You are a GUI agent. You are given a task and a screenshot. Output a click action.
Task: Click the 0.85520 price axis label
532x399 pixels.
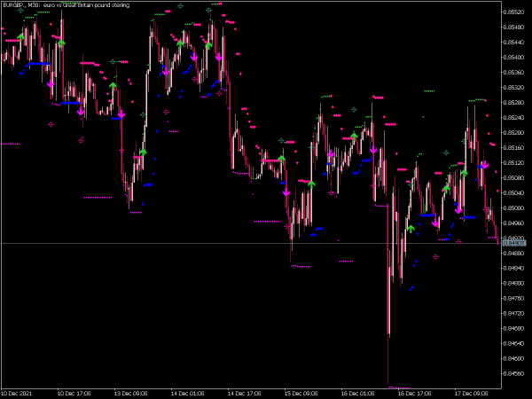[x=513, y=12]
